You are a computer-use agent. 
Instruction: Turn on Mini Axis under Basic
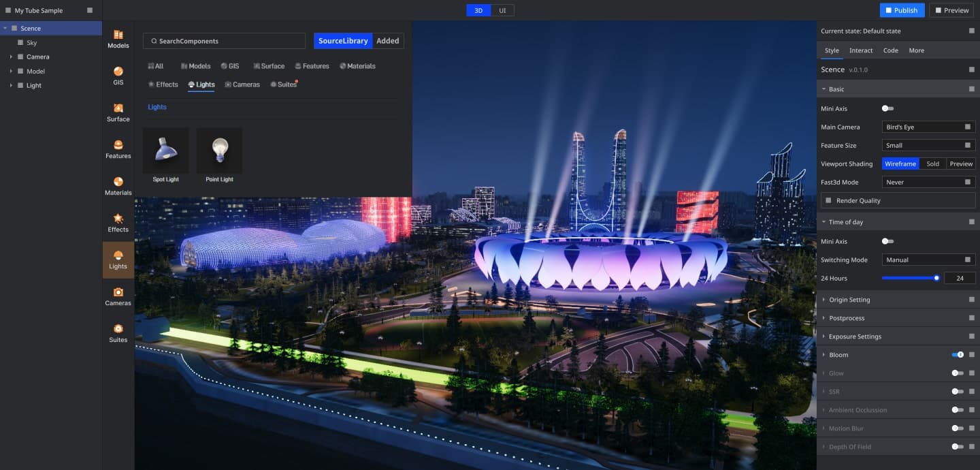pyautogui.click(x=887, y=108)
